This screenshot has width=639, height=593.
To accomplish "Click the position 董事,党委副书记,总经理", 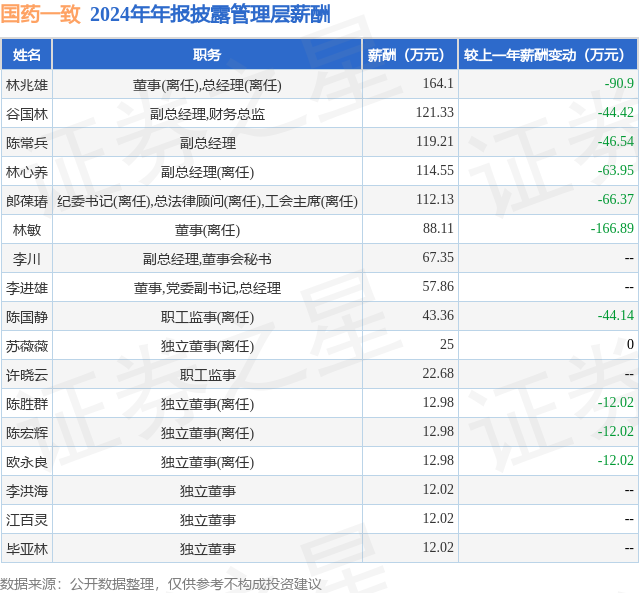I will click(207, 288).
